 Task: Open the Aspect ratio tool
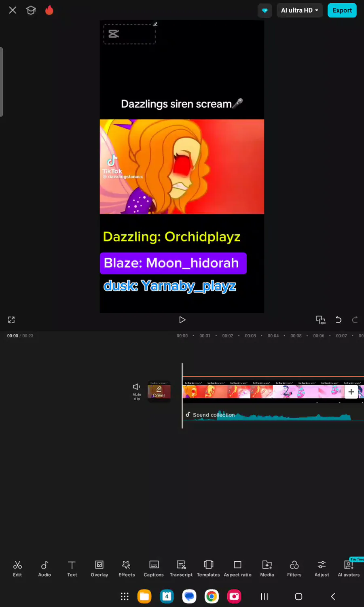[238, 568]
